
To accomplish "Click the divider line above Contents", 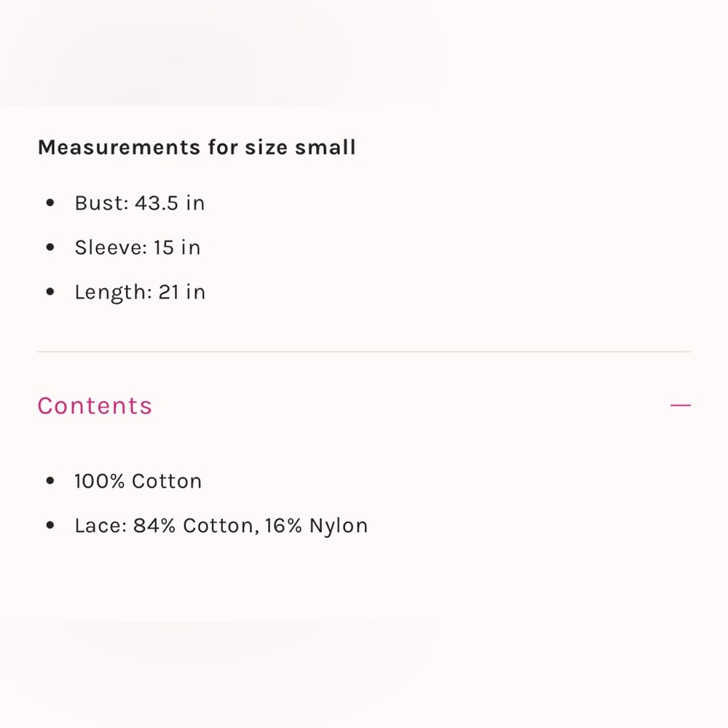I will (364, 352).
